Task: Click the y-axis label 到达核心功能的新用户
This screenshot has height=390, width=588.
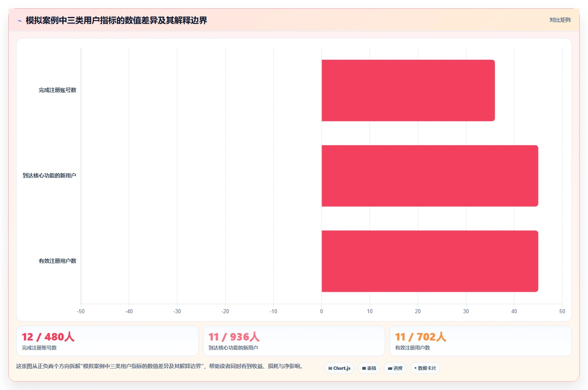Action: coord(49,175)
